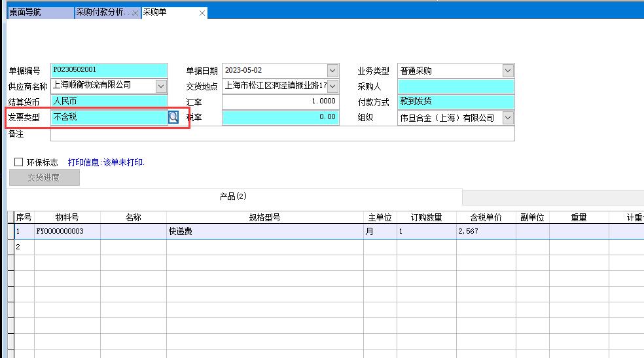Click the 采购人 field

tap(456, 86)
